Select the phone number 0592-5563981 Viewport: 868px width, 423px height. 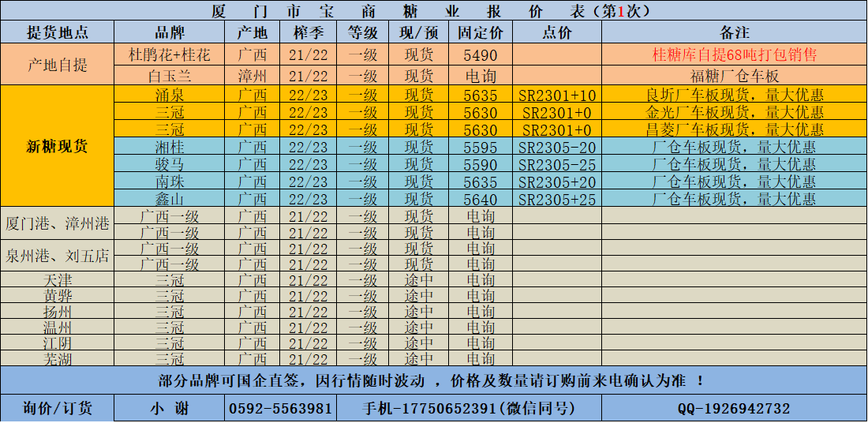[x=280, y=409]
